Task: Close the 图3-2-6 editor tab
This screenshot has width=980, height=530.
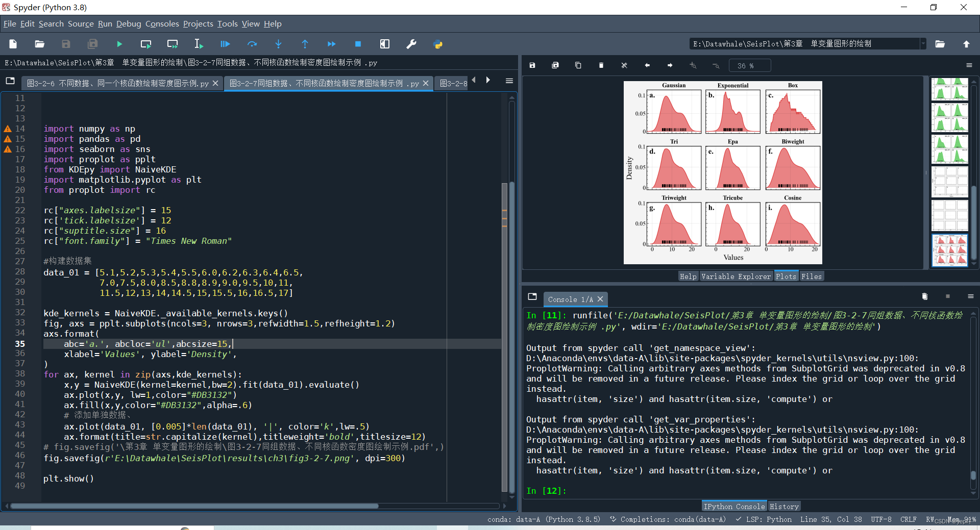Action: [215, 83]
